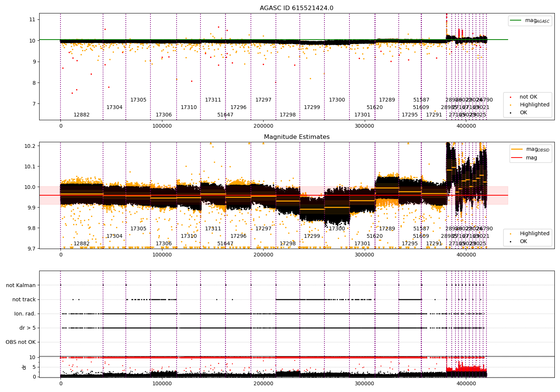
Task: Click y-axis tick '5' on the dr panel
Action: pos(34,367)
